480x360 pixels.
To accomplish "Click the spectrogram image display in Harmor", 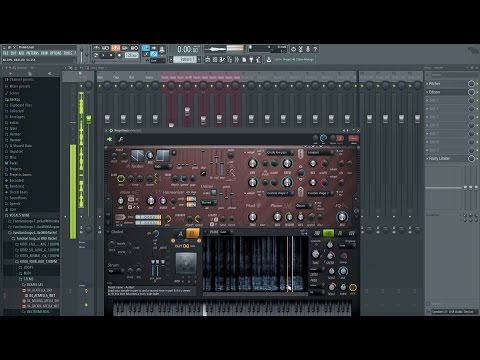I will click(x=255, y=264).
